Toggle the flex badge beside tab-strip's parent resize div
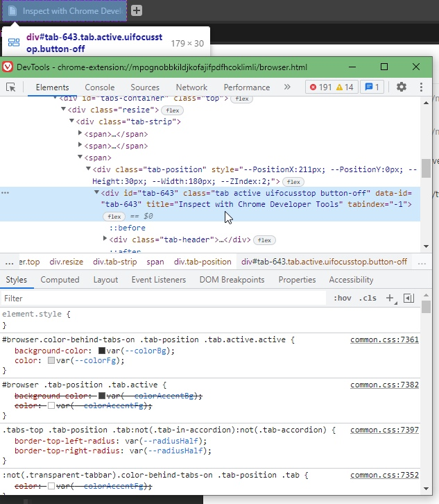The width and height of the screenshot is (439, 504). (x=172, y=110)
